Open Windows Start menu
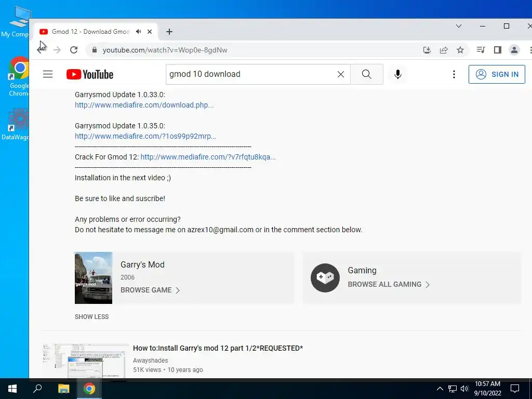The width and height of the screenshot is (532, 399). coord(12,389)
